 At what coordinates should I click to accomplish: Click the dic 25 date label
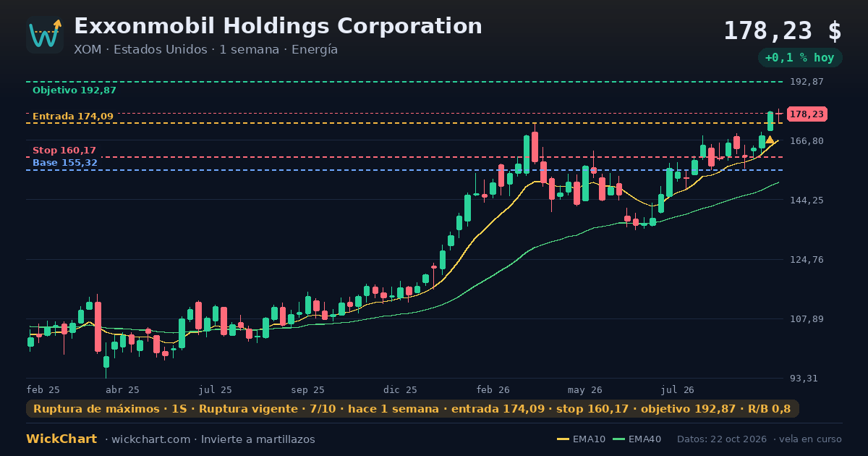coord(401,389)
